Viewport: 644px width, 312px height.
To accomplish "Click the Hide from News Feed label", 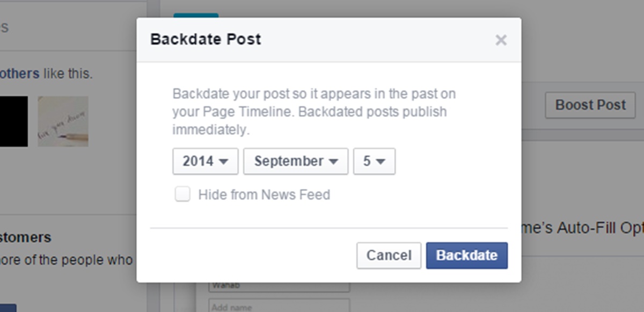I will (264, 194).
